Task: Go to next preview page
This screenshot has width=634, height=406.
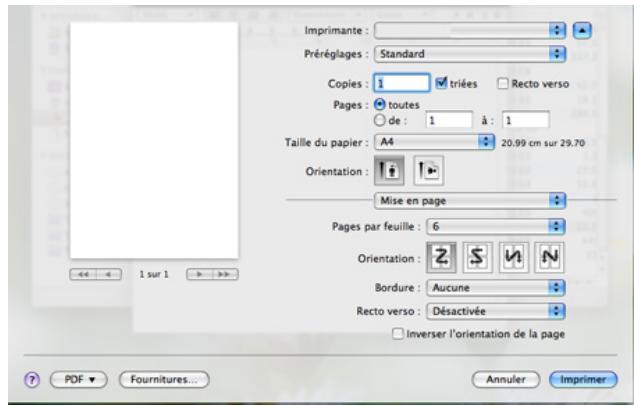Action: pos(199,274)
